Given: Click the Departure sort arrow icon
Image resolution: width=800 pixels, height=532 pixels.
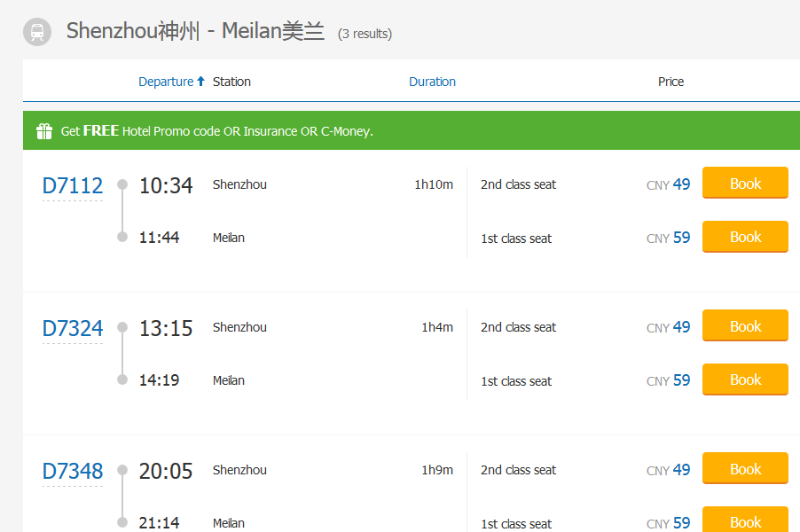Looking at the screenshot, I should [201, 82].
